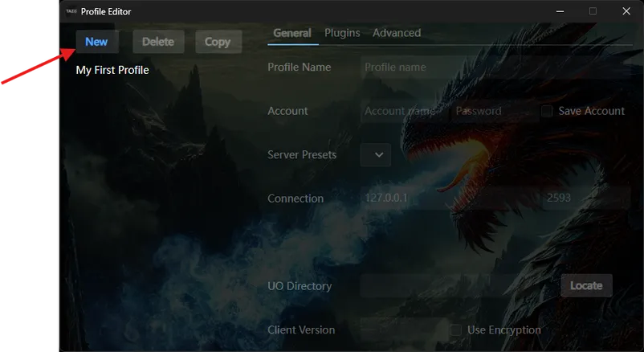Image resolution: width=644 pixels, height=352 pixels.
Task: Click the app icon in the title bar
Action: point(71,11)
